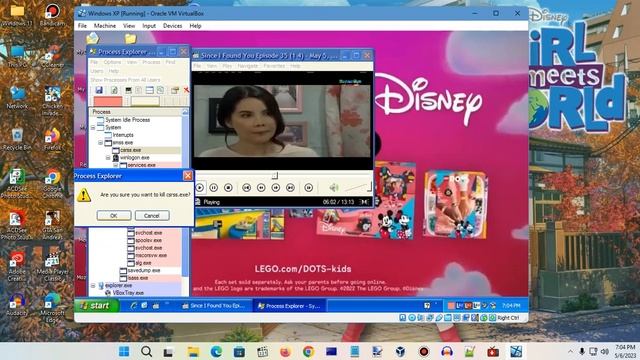The image size is (640, 360).
Task: Select System Idle Process row
Action: [x=135, y=120]
